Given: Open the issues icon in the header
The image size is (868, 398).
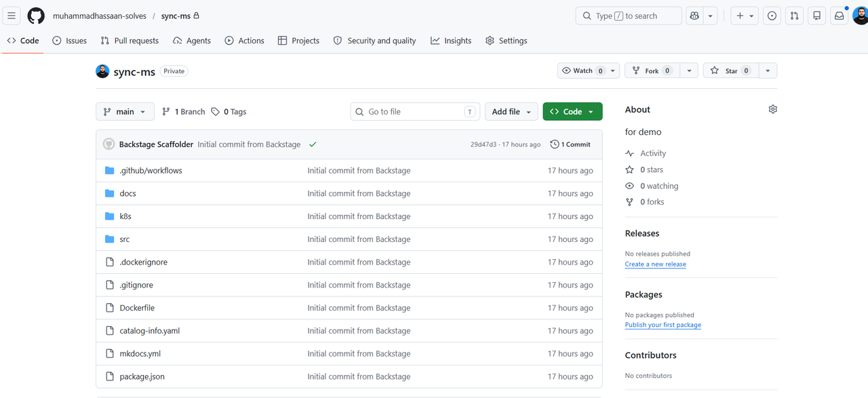Looking at the screenshot, I should (x=772, y=16).
